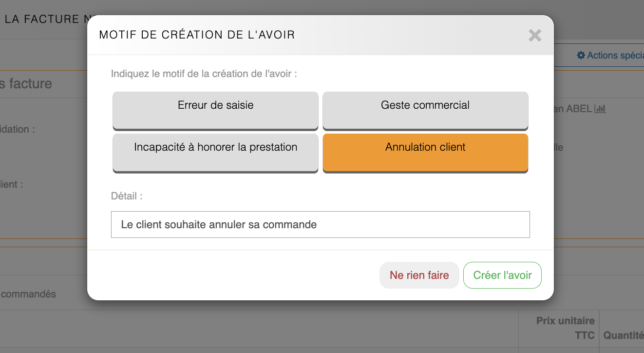This screenshot has height=353, width=644.
Task: Pick 'Incapacité à honorer la prestation'
Action: tap(215, 152)
